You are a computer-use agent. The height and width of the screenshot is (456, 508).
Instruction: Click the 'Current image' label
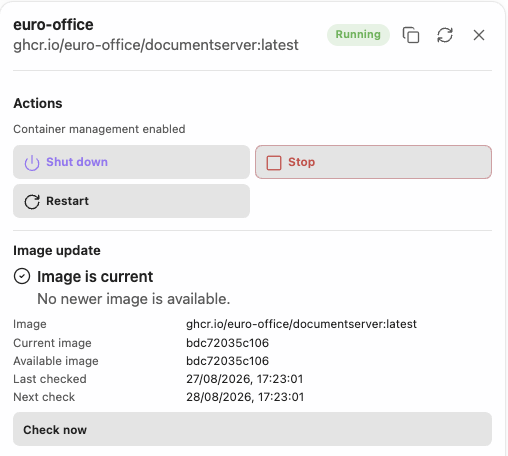(52, 343)
